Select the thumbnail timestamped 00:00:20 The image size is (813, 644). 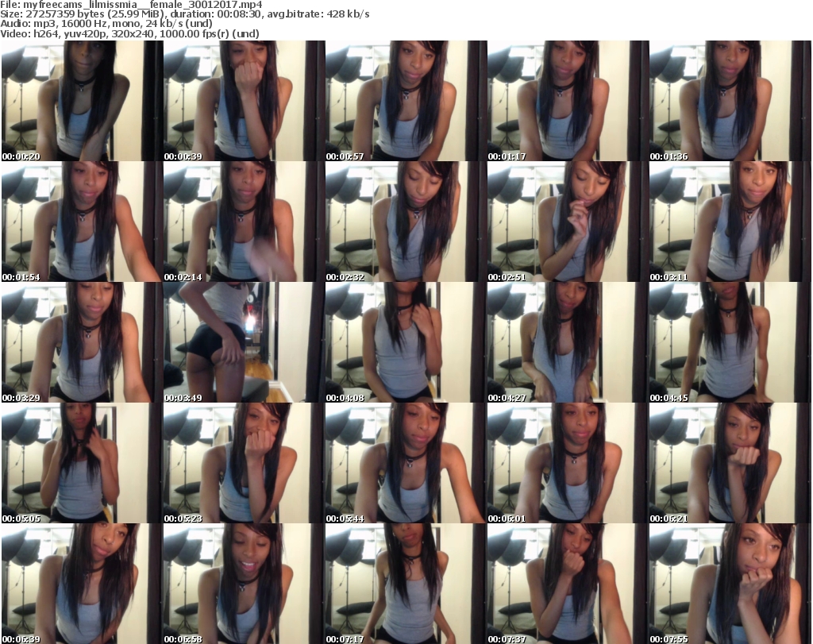[x=82, y=101]
